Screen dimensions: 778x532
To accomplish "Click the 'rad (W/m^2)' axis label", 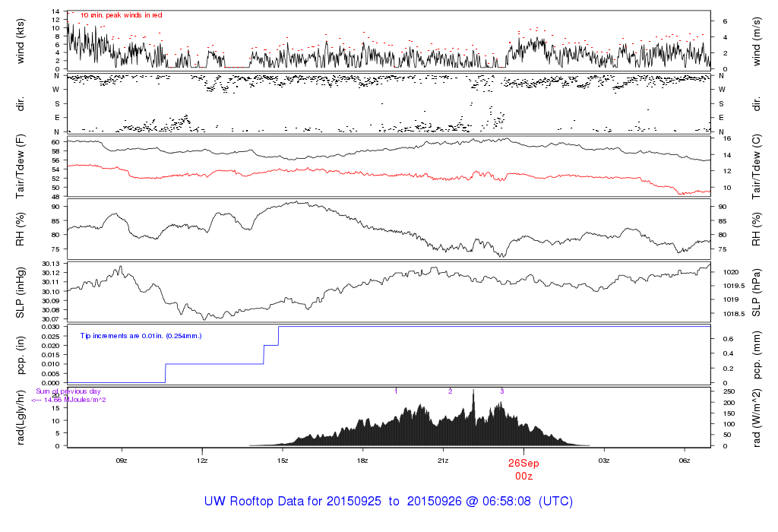I will [x=757, y=418].
